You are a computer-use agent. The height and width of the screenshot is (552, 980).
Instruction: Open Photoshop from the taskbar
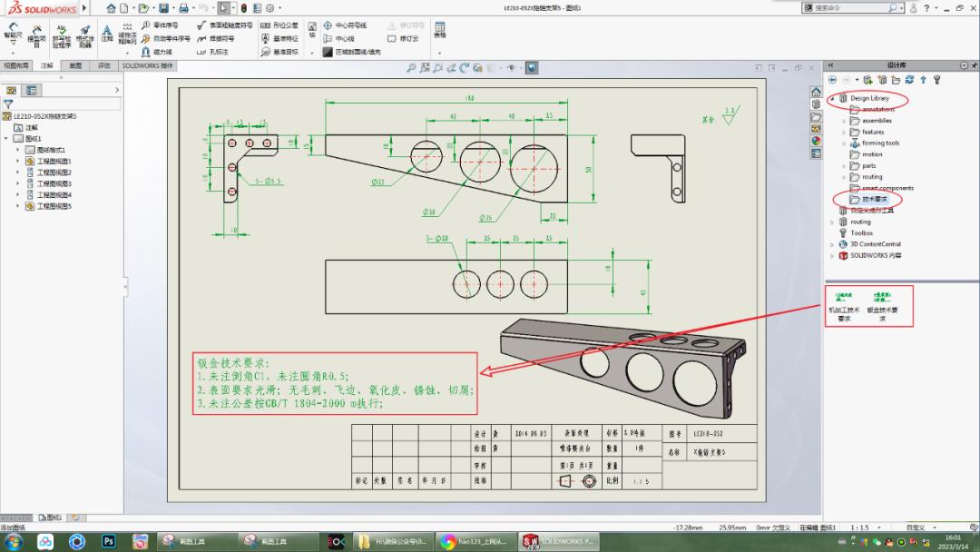tap(108, 542)
